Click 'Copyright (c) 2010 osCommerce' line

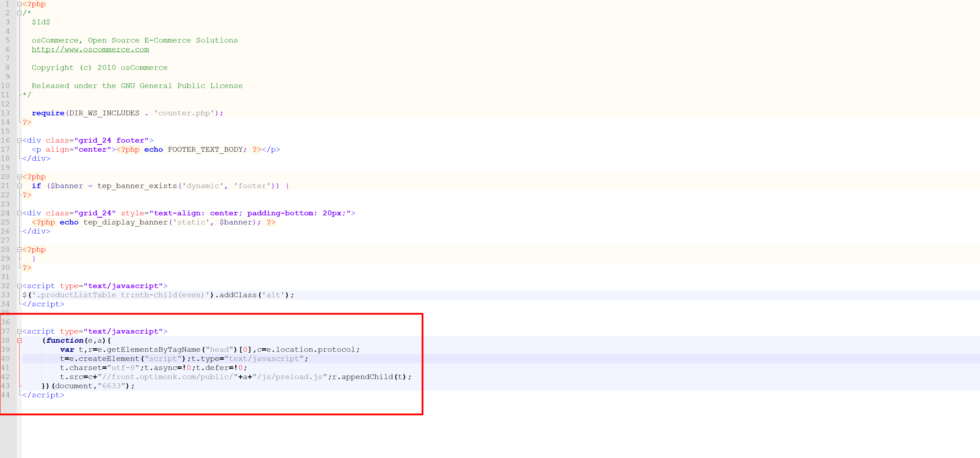(100, 68)
